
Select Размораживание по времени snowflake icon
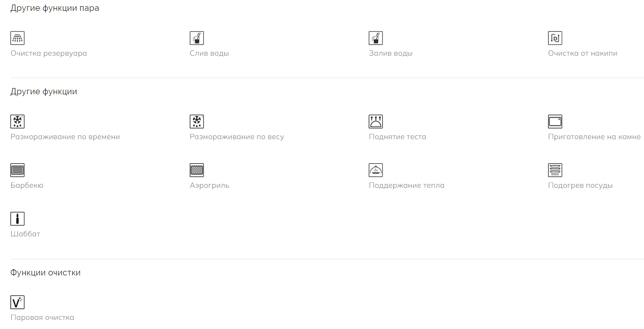17,122
